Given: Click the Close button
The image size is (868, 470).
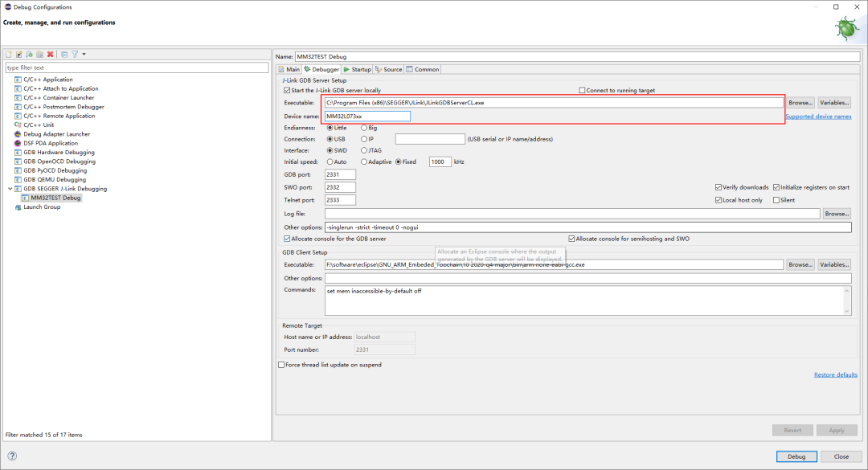Looking at the screenshot, I should 841,456.
